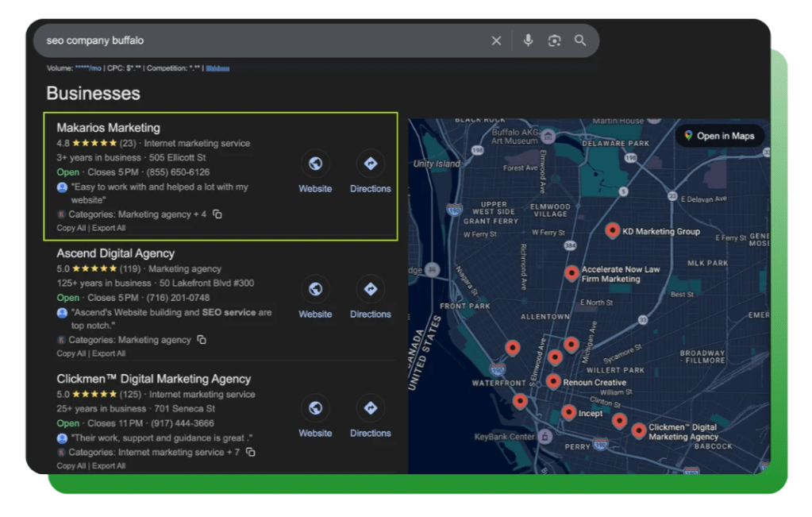Click the magnifying glass search icon
The width and height of the screenshot is (812, 517).
pyautogui.click(x=580, y=41)
